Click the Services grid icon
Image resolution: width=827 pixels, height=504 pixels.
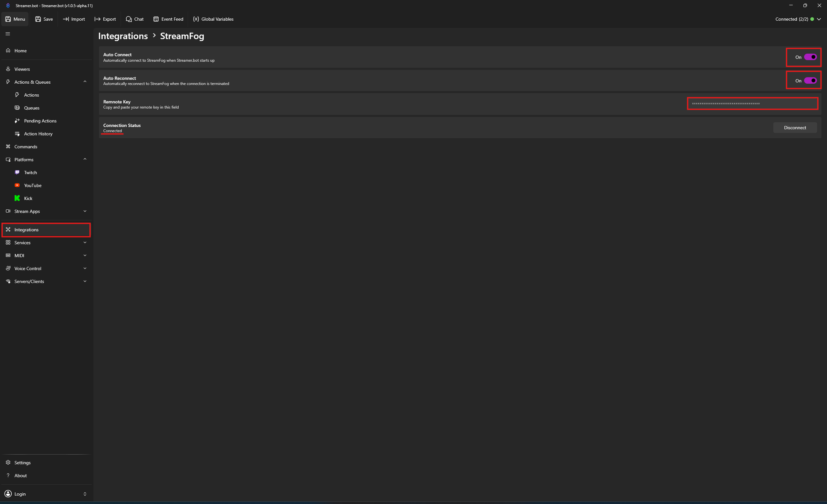tap(8, 242)
